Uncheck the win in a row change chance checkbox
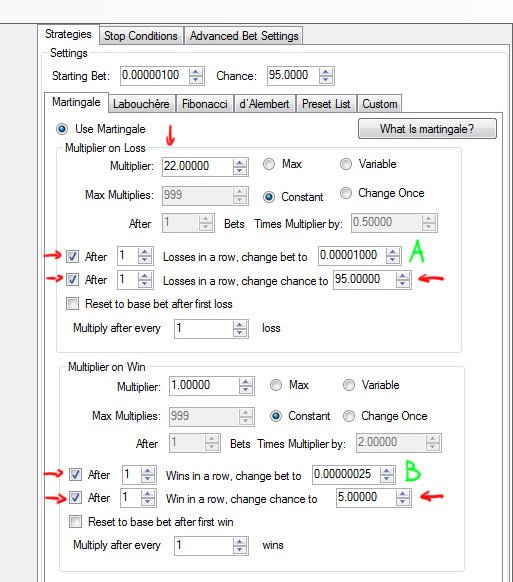 [75, 497]
